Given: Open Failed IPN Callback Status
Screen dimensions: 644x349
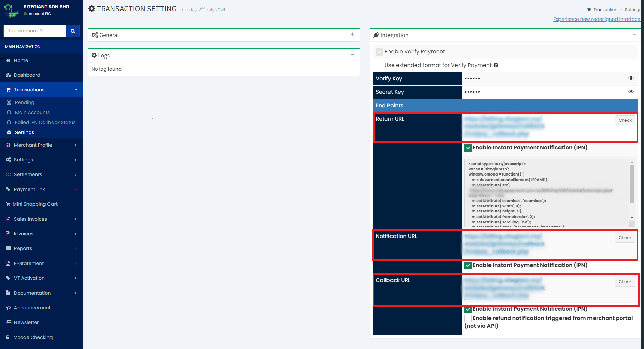Looking at the screenshot, I should coord(45,122).
